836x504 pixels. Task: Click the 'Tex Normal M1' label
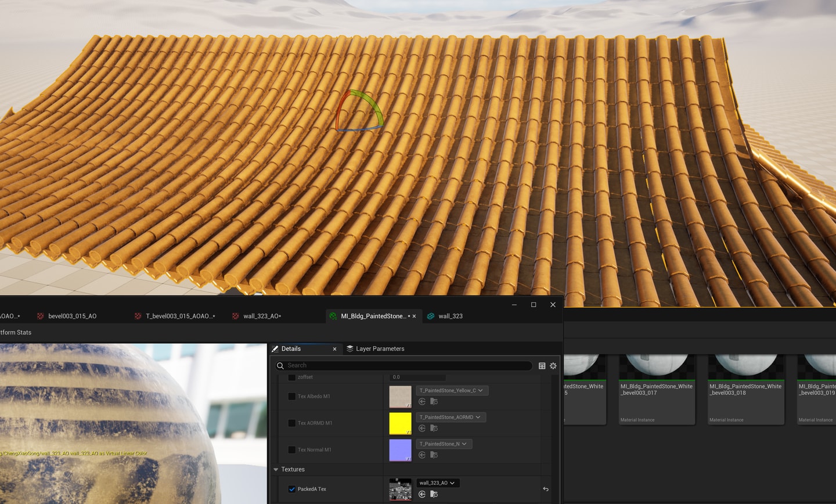pos(314,449)
